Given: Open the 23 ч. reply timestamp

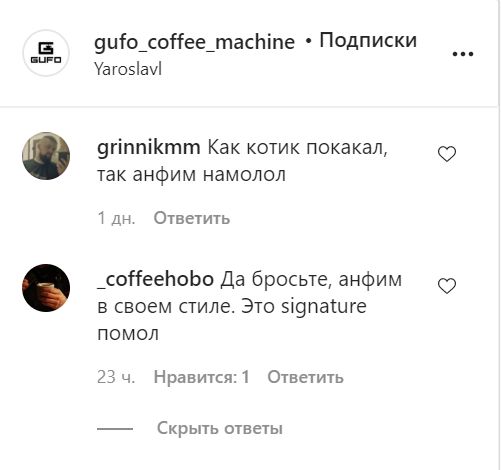Looking at the screenshot, I should (116, 377).
